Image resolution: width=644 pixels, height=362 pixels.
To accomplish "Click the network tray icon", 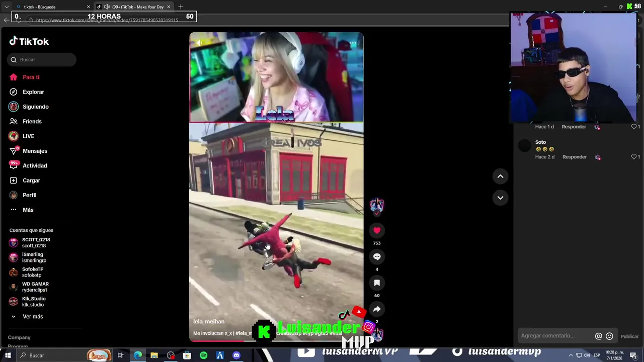I will (x=579, y=355).
